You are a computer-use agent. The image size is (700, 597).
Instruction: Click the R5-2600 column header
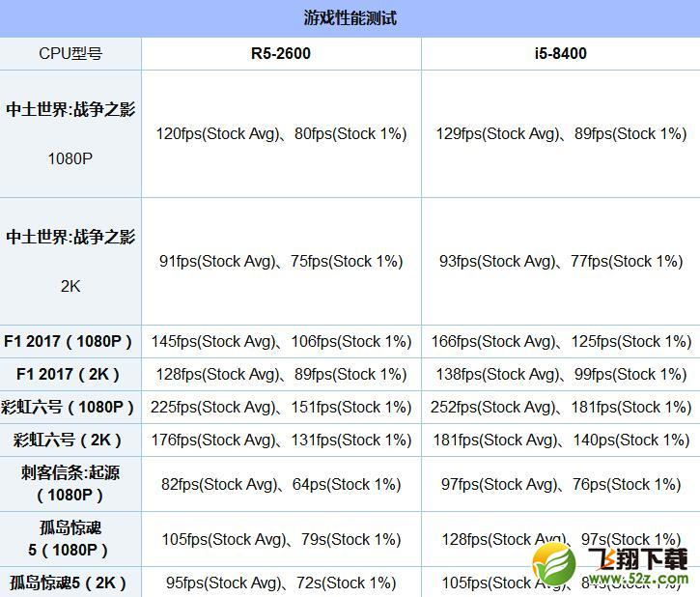click(x=281, y=53)
